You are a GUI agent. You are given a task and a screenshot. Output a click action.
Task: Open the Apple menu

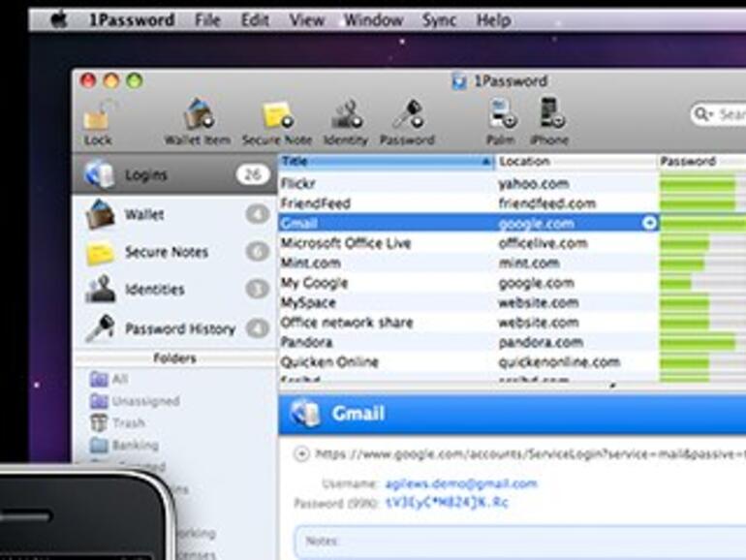[x=58, y=20]
